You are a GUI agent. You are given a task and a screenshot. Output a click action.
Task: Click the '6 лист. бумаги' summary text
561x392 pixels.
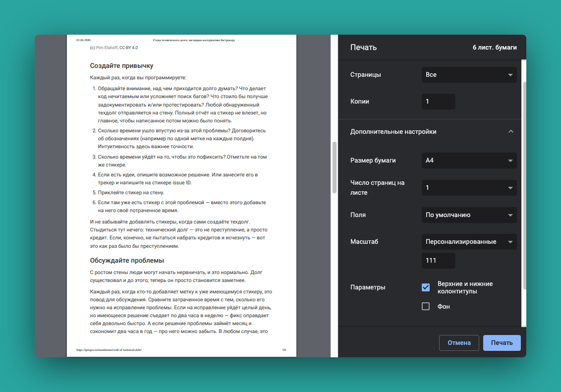click(x=495, y=48)
